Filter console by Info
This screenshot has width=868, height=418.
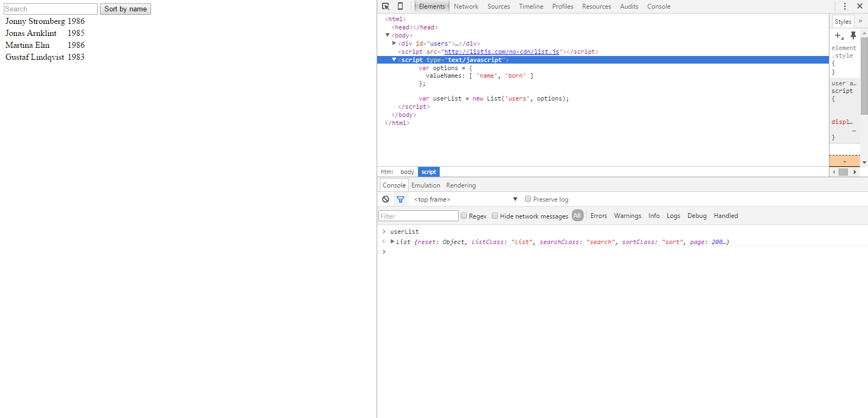[654, 216]
